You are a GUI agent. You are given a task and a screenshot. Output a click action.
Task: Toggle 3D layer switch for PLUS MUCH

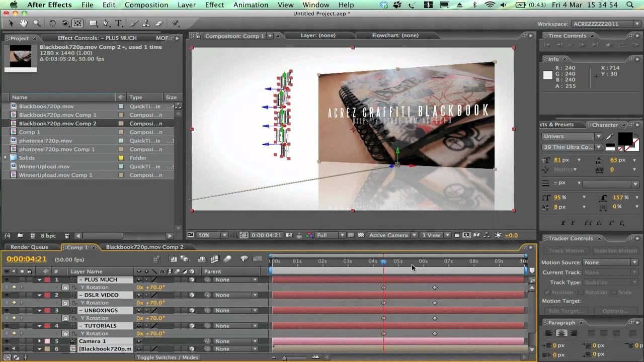tap(192, 280)
